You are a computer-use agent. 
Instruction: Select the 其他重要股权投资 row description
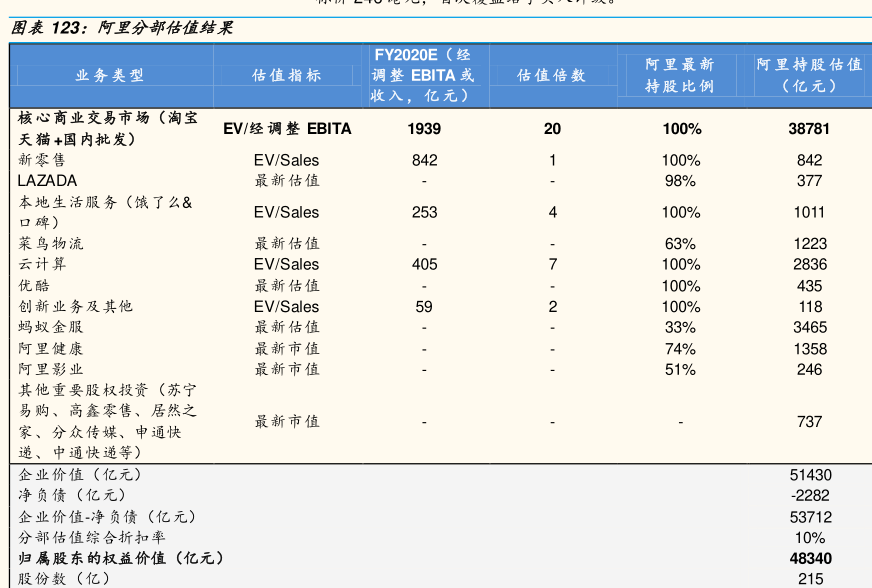pyautogui.click(x=107, y=421)
